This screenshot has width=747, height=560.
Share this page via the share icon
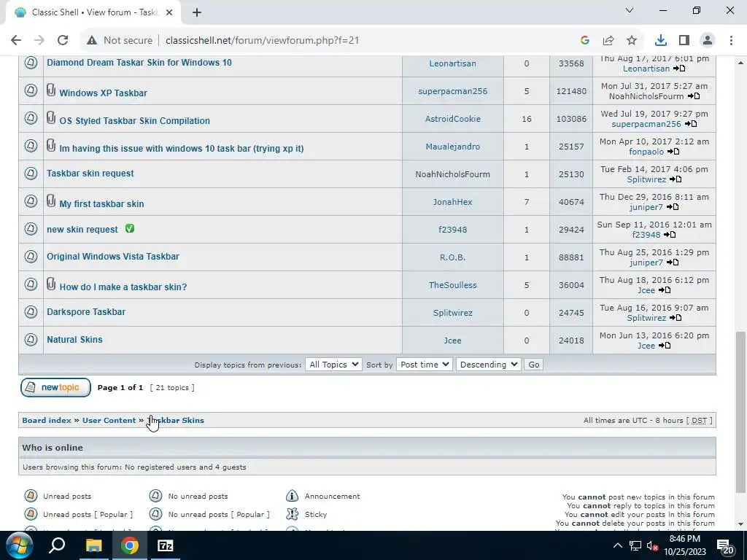[608, 41]
